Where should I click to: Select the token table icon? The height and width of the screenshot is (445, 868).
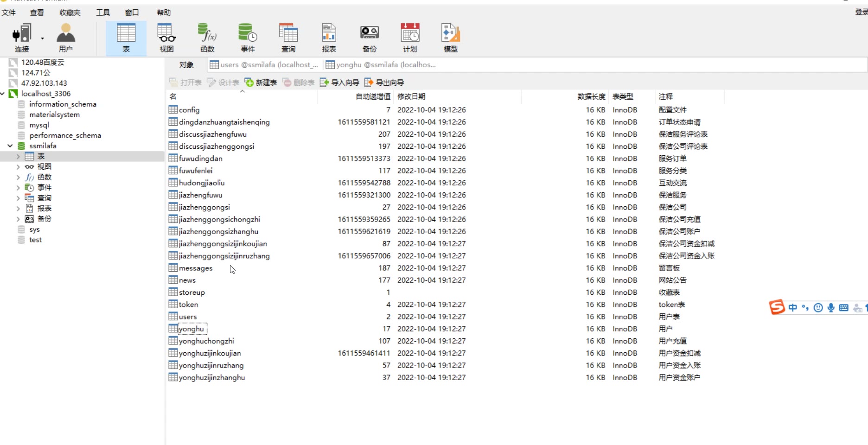tap(173, 304)
